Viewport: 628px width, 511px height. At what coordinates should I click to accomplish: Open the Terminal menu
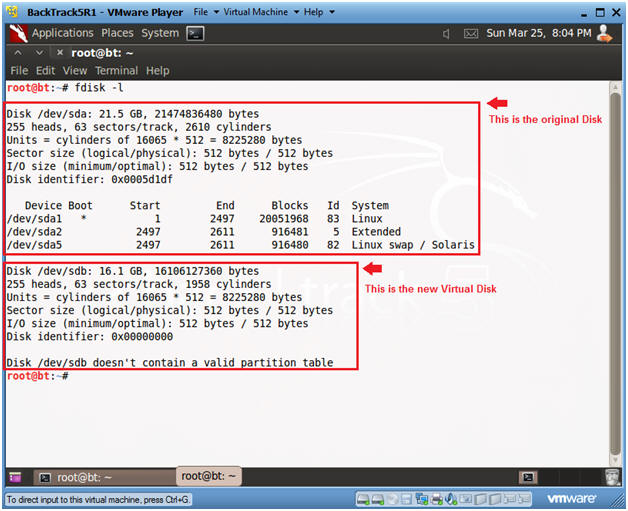117,70
